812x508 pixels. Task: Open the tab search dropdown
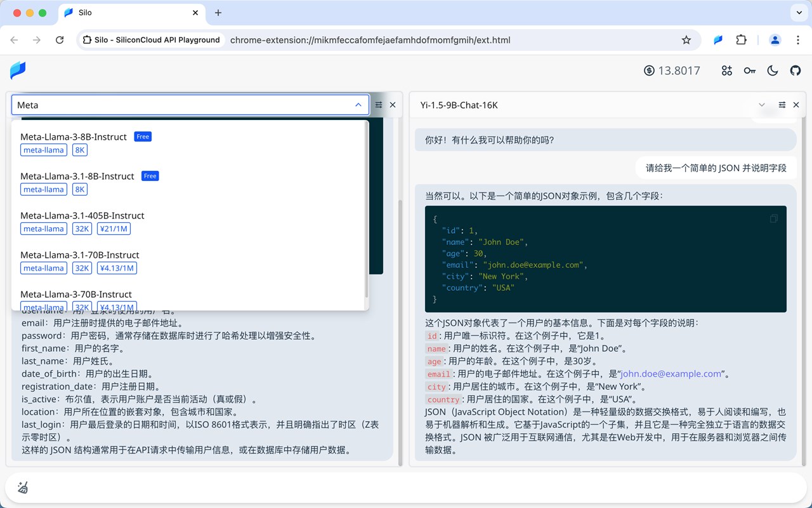point(798,13)
